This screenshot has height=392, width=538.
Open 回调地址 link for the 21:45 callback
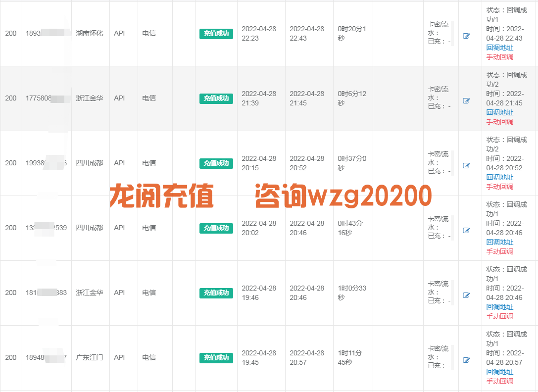point(499,112)
